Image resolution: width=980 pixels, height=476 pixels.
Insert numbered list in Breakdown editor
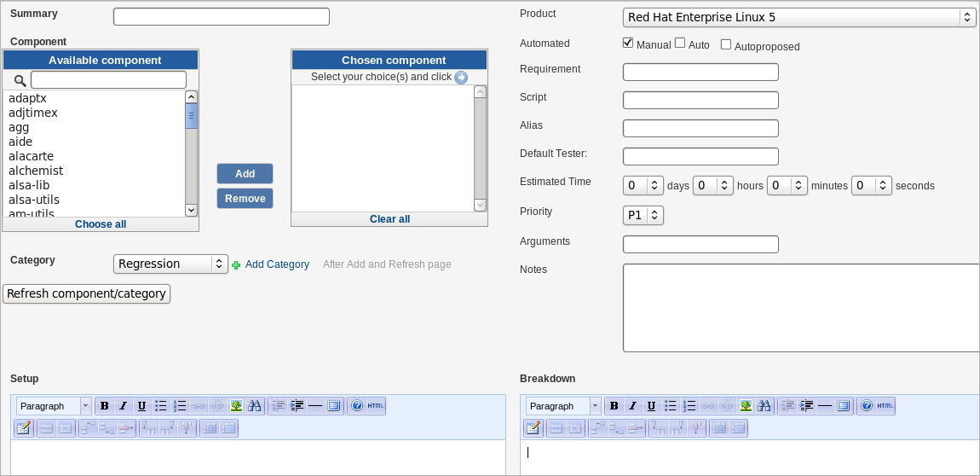click(689, 406)
